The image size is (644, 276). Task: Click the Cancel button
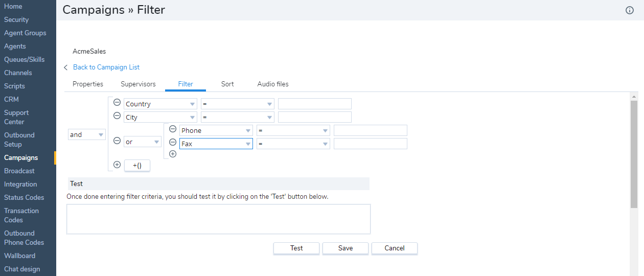pos(395,248)
